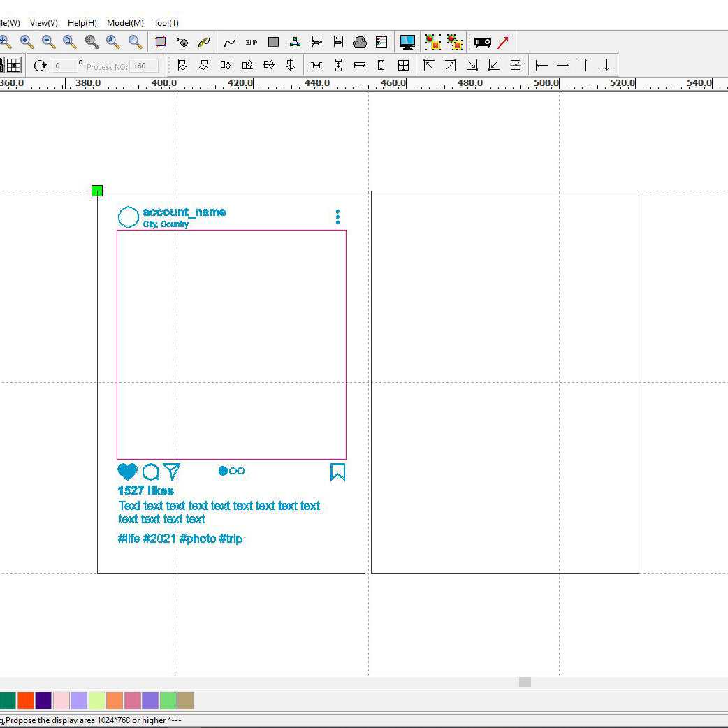Open the curve smooth tool icon
728x728 pixels.
coord(230,42)
